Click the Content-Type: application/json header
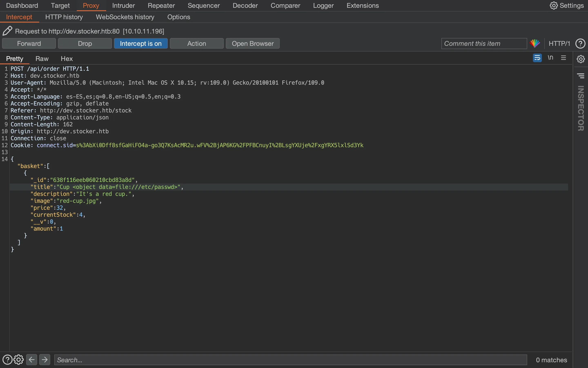Image resolution: width=588 pixels, height=368 pixels. coord(60,117)
